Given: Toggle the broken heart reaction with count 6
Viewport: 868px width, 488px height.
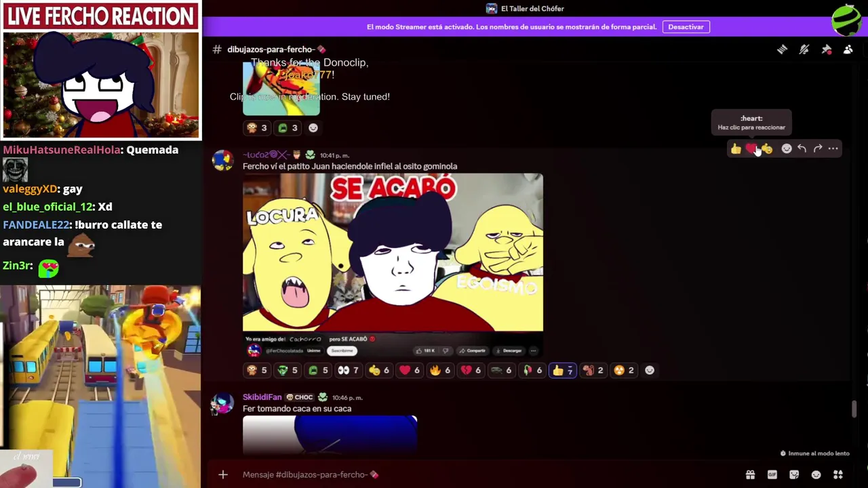Looking at the screenshot, I should (471, 370).
